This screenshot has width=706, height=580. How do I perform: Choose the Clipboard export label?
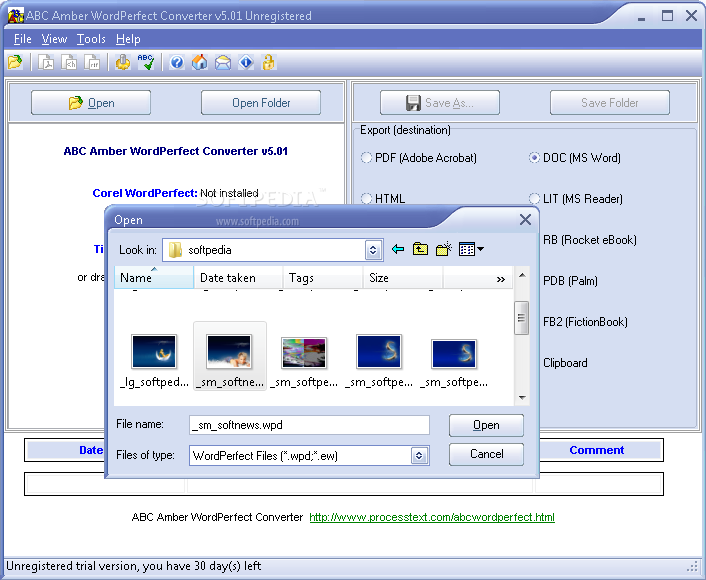tap(565, 363)
